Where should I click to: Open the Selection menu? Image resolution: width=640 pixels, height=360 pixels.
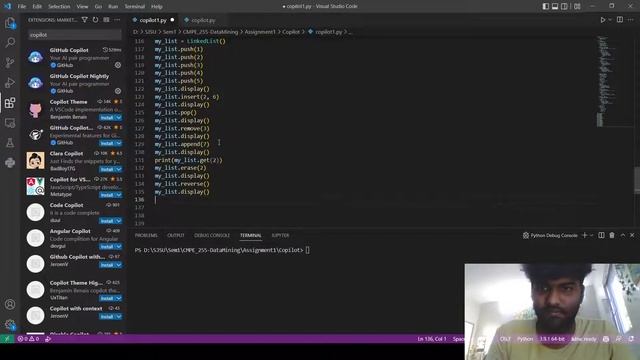pyautogui.click(x=59, y=6)
